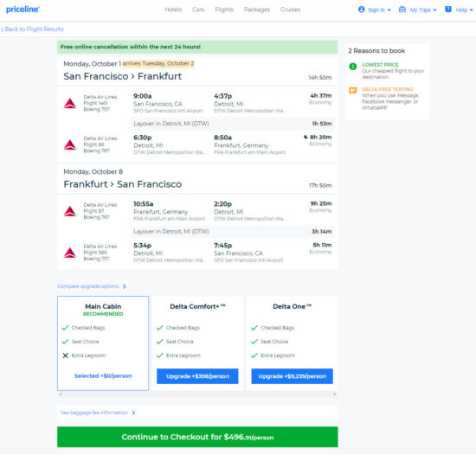Click Delta Comfort+ Seat Choice checkmark

(x=160, y=342)
